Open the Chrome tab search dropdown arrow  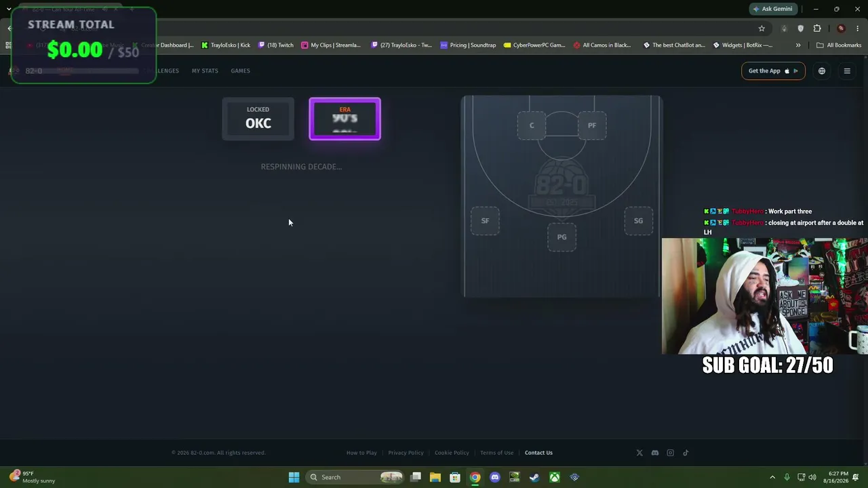[9, 9]
